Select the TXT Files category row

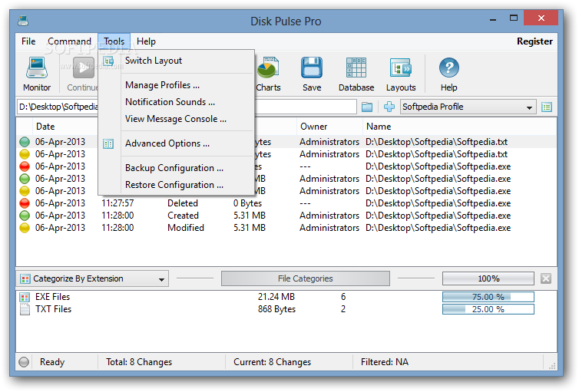click(x=286, y=309)
